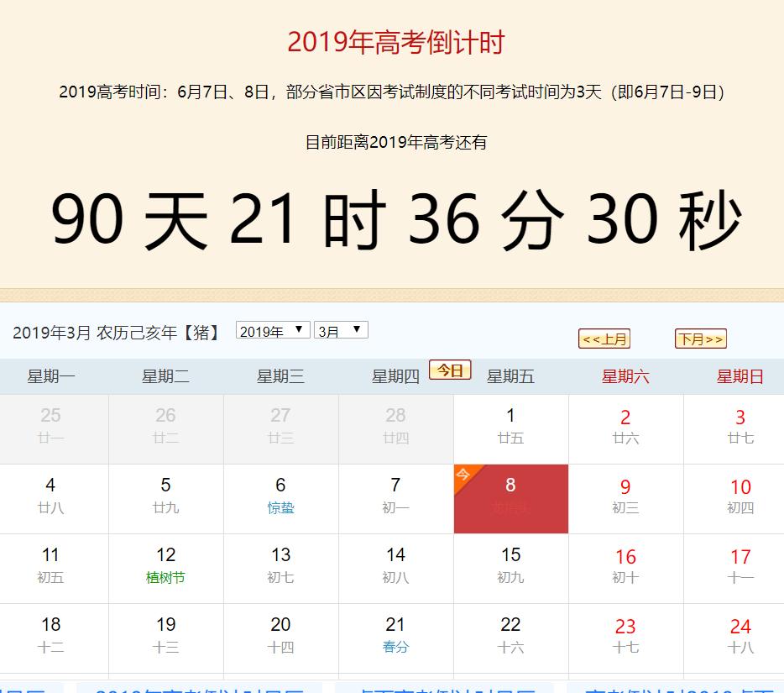
Task: Click the 星期五 column header
Action: 511,376
